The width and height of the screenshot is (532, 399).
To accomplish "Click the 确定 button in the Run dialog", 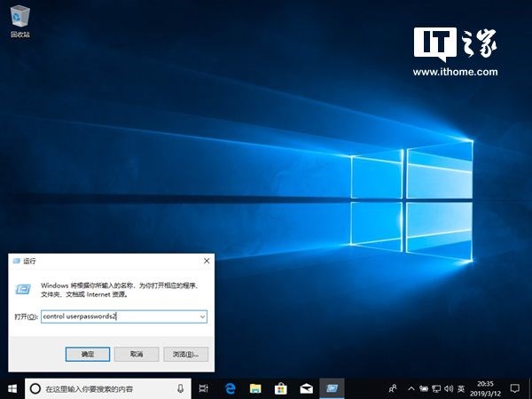I will click(x=88, y=354).
